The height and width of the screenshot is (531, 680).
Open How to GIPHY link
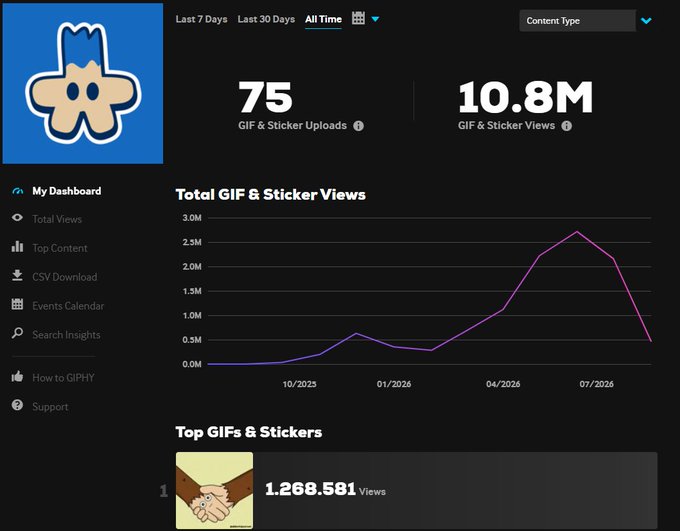pos(63,377)
